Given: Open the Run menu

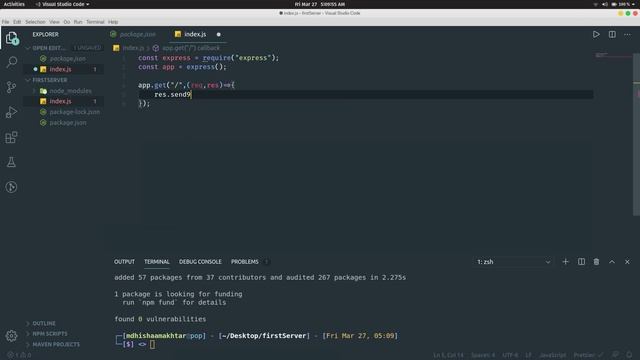Looking at the screenshot, I should click(78, 22).
